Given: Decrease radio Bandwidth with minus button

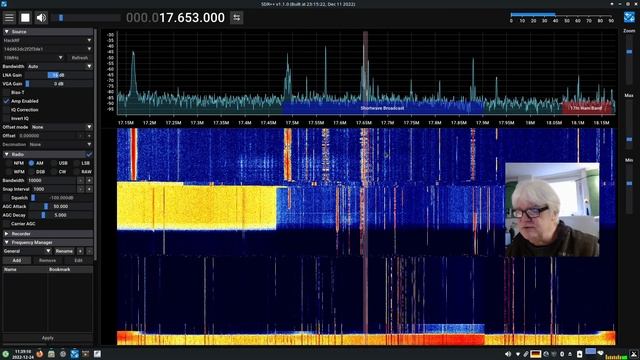Looking at the screenshot, I should 80,180.
